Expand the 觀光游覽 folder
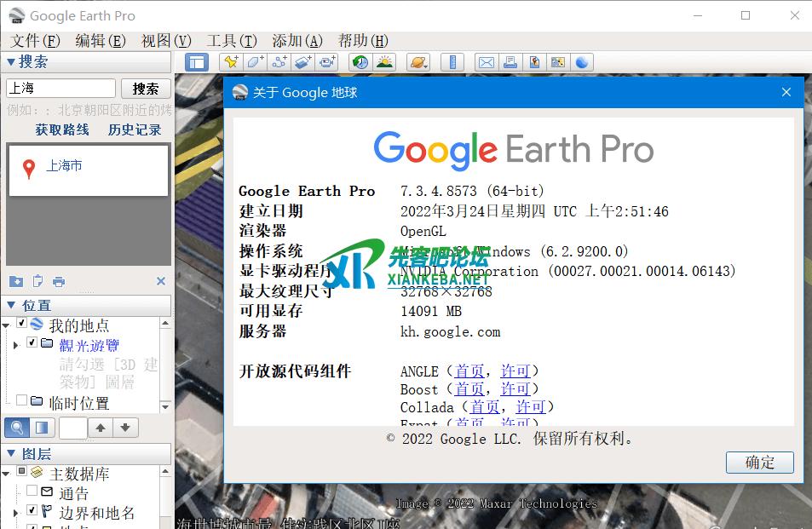 pos(15,344)
